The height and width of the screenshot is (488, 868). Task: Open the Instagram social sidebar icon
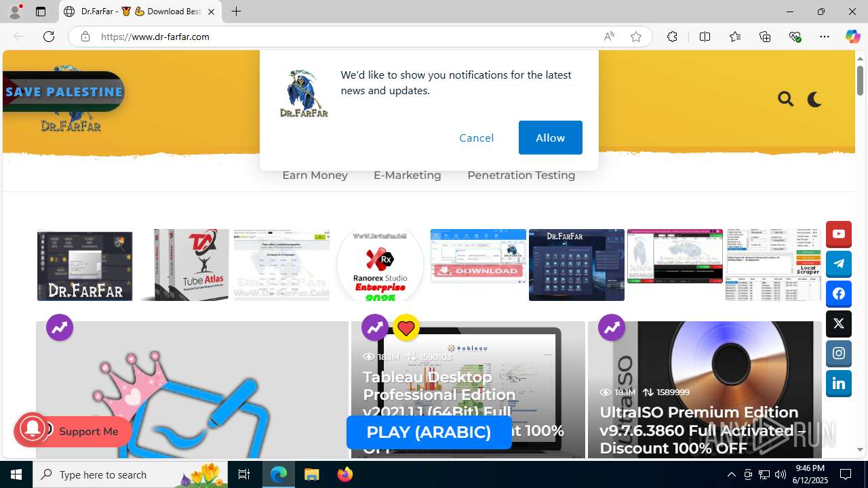coord(839,354)
